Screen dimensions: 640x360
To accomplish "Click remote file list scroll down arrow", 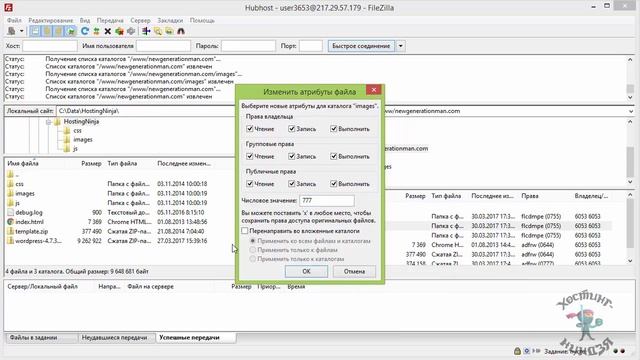I will tap(630, 261).
